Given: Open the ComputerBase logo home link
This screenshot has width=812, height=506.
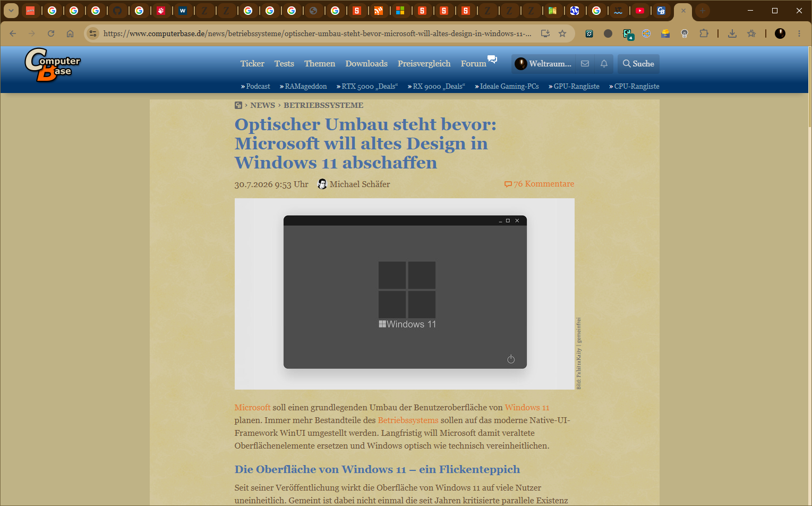Looking at the screenshot, I should [53, 65].
